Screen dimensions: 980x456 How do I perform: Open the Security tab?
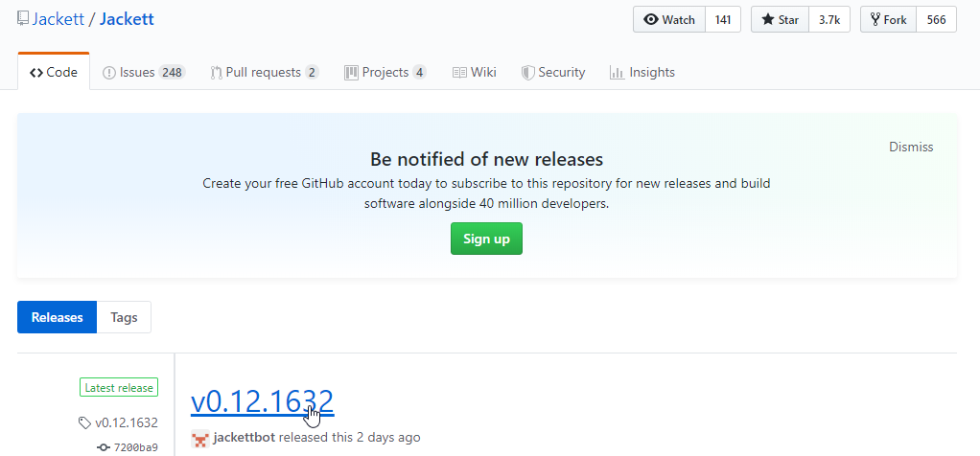553,73
